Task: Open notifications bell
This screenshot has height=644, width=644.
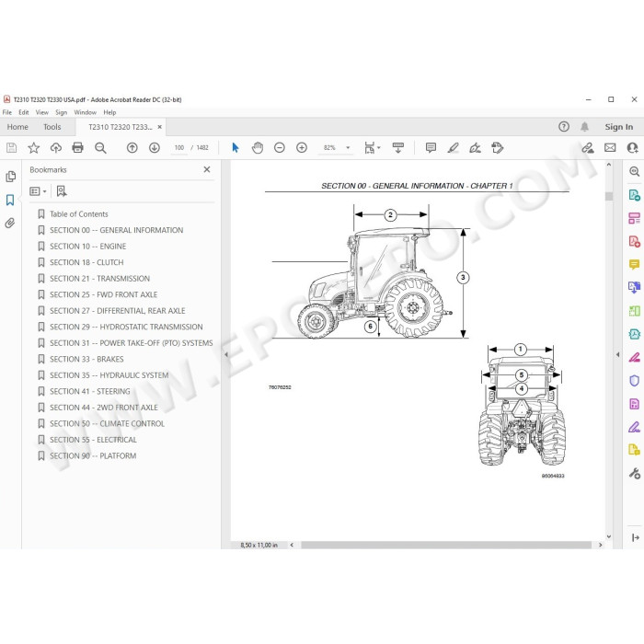Action: 584,127
